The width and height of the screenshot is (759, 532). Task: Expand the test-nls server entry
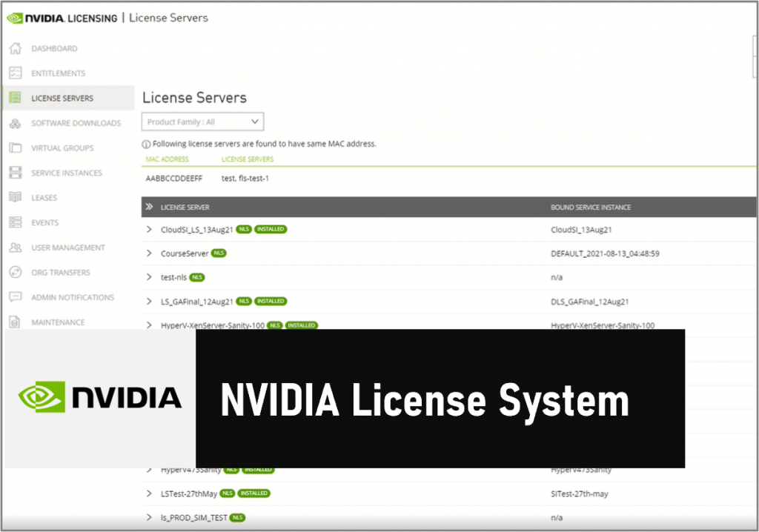150,277
